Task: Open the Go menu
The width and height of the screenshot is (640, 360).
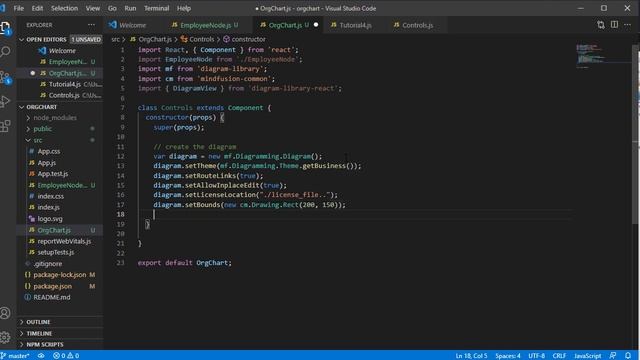Action: point(112,8)
